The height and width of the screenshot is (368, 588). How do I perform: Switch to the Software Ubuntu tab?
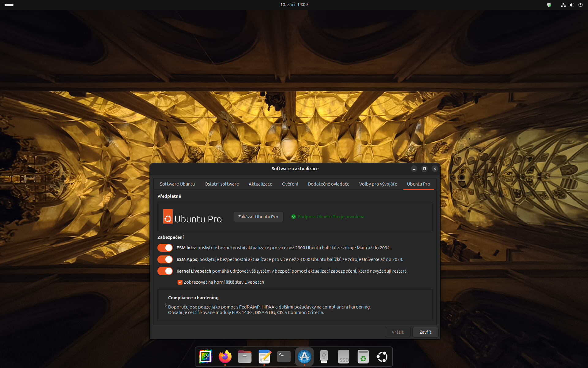pos(177,184)
